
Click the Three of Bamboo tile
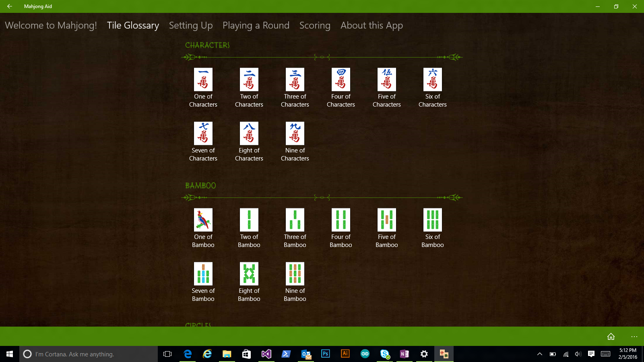(295, 220)
